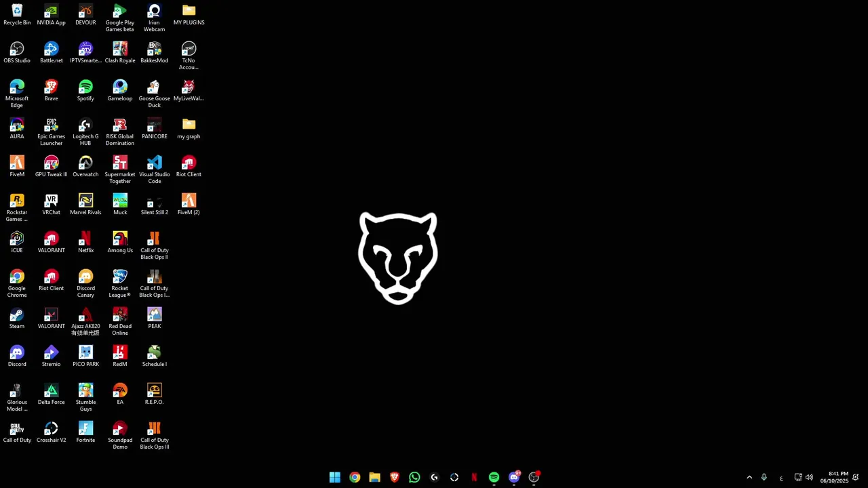This screenshot has height=488, width=868.
Task: Select the TcNo Account Switcher shortcut
Action: point(189,56)
